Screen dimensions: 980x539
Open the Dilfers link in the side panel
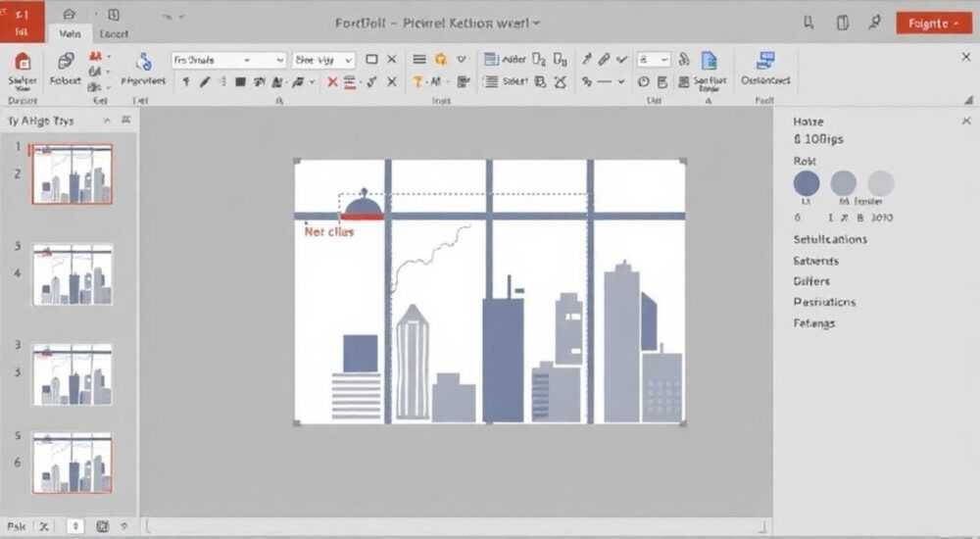811,281
